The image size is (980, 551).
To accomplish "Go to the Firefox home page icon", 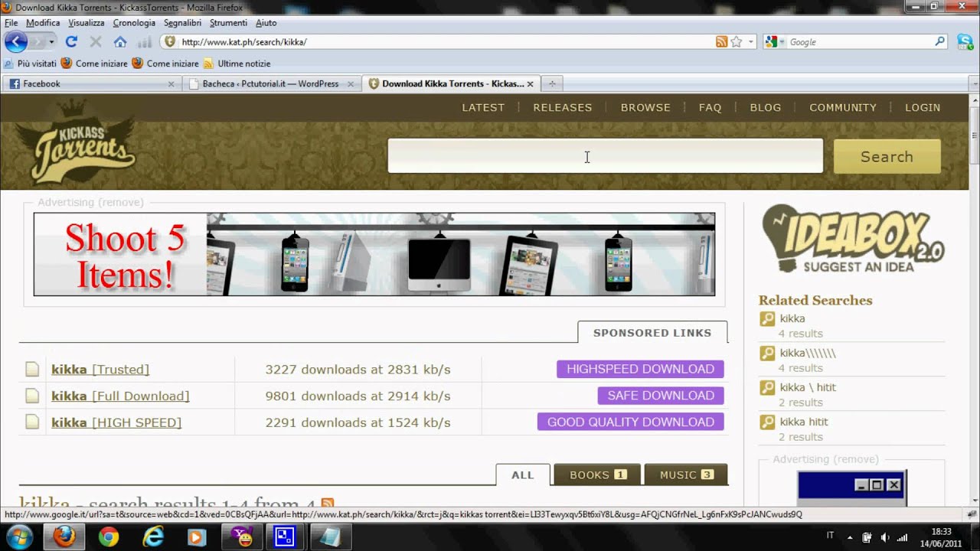I will pos(120,42).
